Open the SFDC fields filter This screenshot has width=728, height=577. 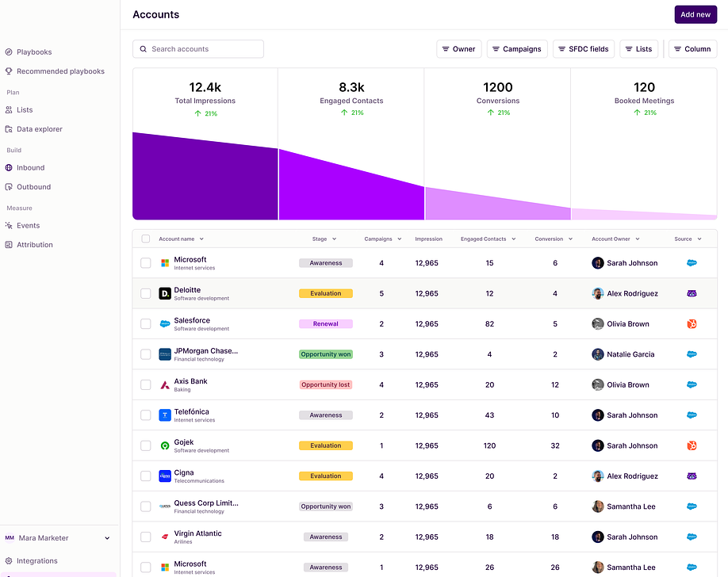tap(583, 49)
